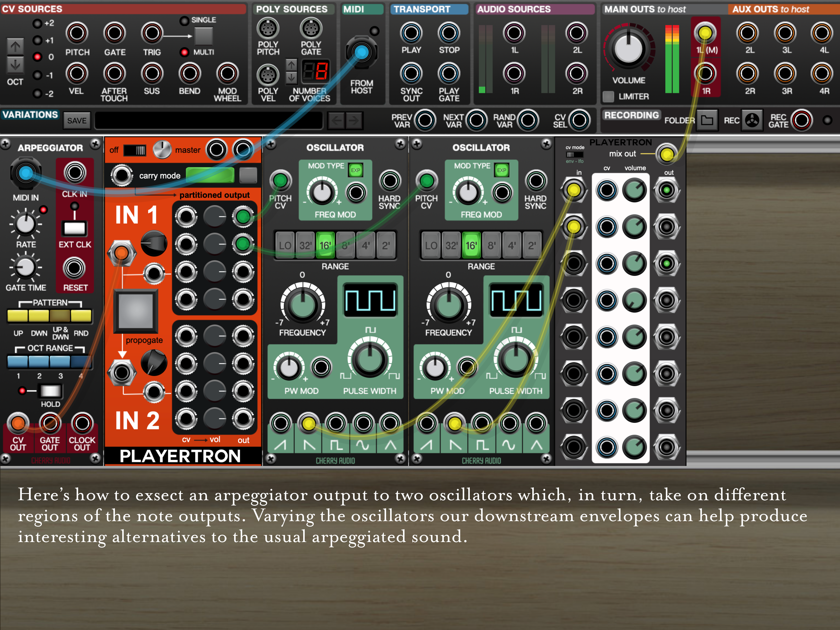840x630 pixels.
Task: Click the octave up arrow
Action: 15,47
